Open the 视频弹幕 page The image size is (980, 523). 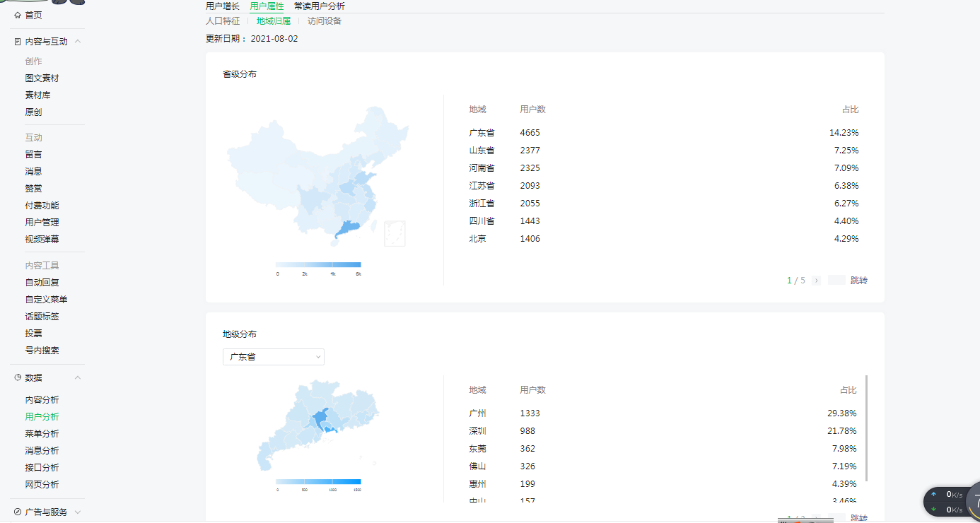(x=42, y=240)
